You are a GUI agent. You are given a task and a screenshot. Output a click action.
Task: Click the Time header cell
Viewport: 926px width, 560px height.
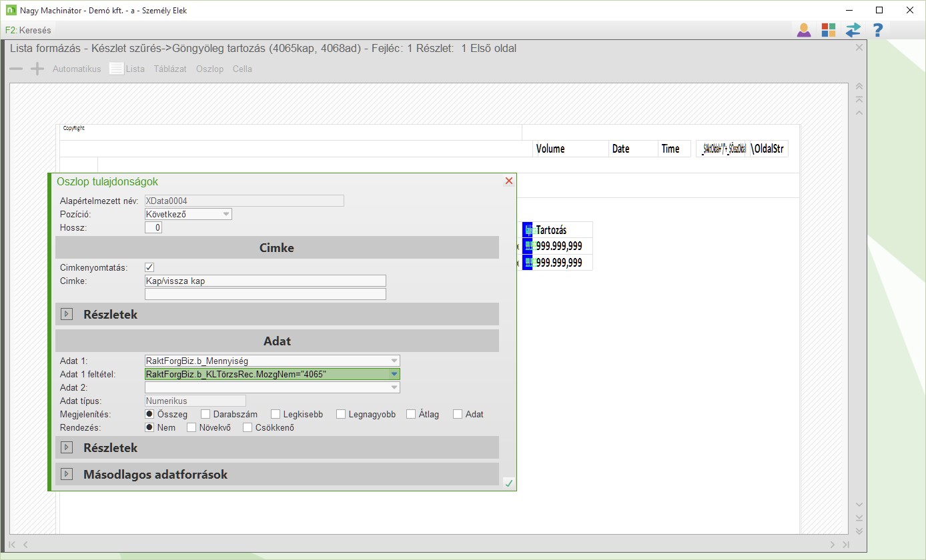(674, 149)
